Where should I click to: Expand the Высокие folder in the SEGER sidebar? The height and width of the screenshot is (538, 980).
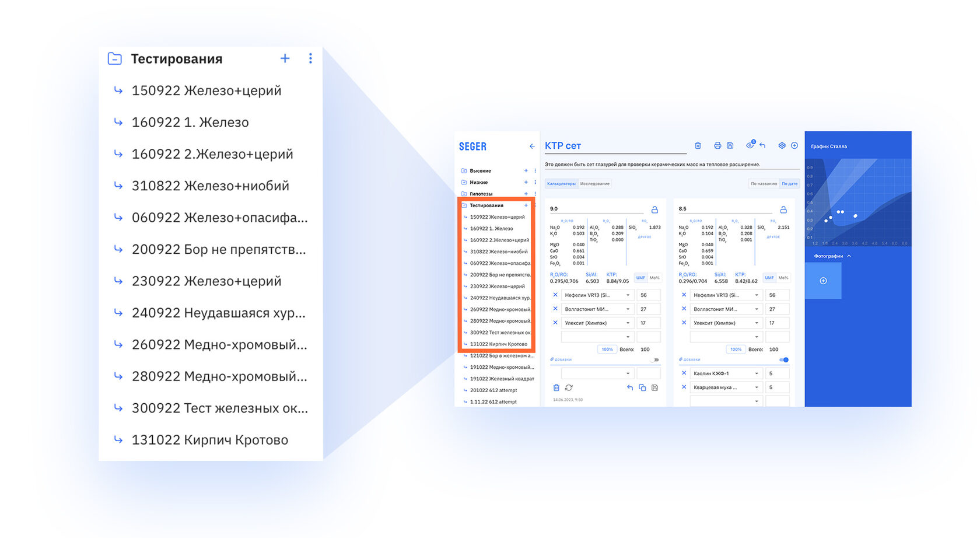click(x=464, y=171)
